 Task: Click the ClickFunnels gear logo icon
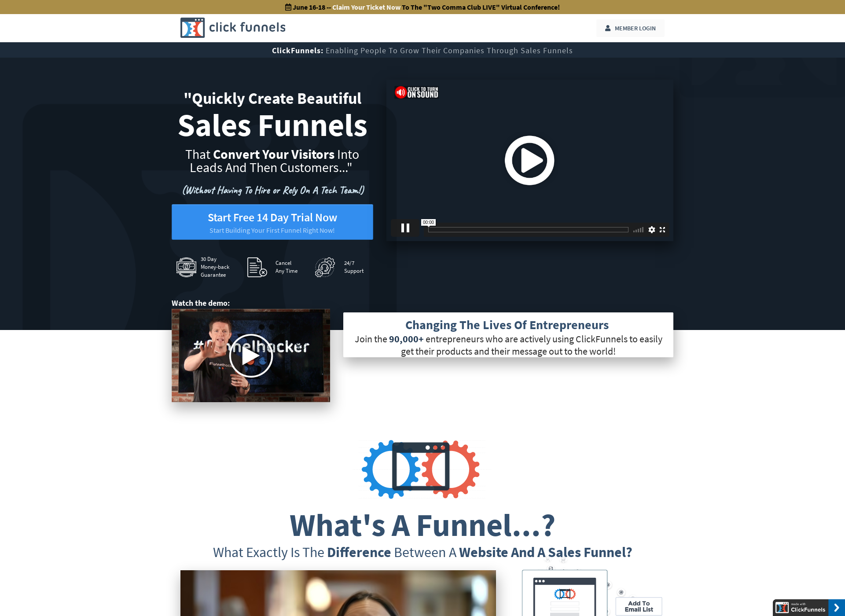pos(192,28)
